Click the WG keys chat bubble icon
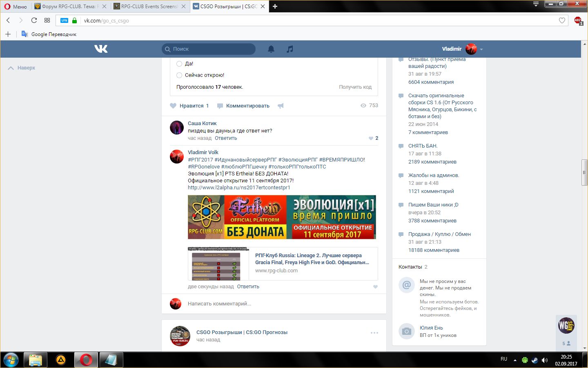The height and width of the screenshot is (368, 588). 566,325
